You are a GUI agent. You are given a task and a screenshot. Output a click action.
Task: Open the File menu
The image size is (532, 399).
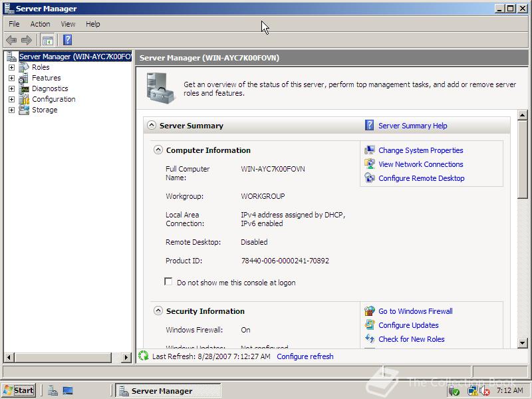pyautogui.click(x=14, y=24)
